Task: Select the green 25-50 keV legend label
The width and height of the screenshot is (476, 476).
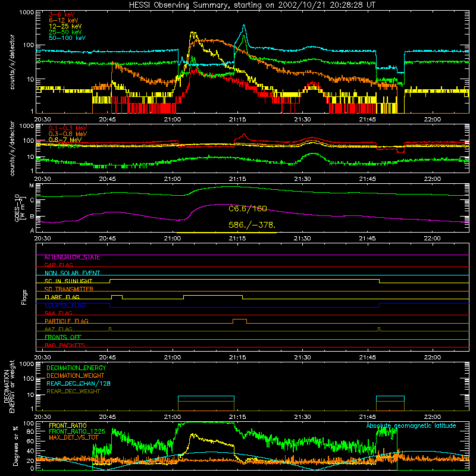Action: pyautogui.click(x=65, y=32)
